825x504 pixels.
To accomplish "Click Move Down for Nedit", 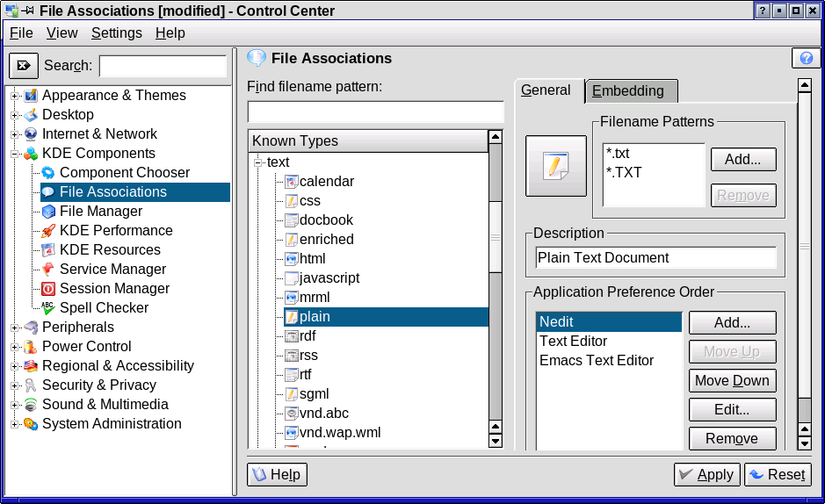I will [732, 380].
